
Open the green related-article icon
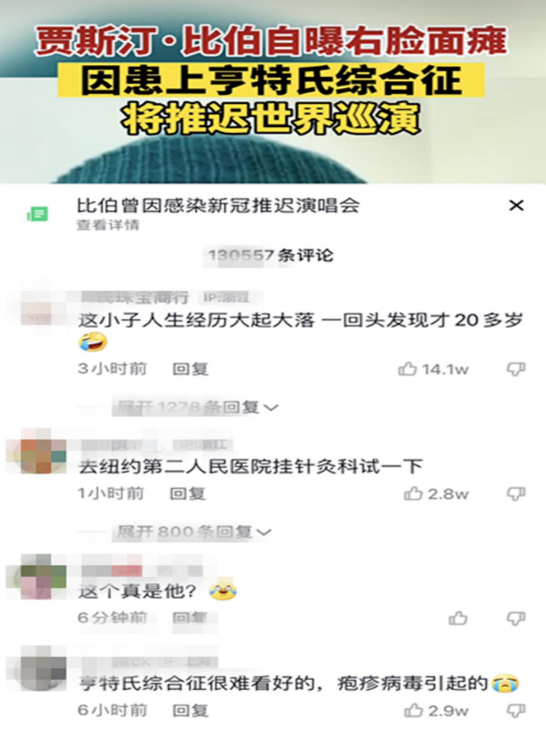pyautogui.click(x=37, y=214)
